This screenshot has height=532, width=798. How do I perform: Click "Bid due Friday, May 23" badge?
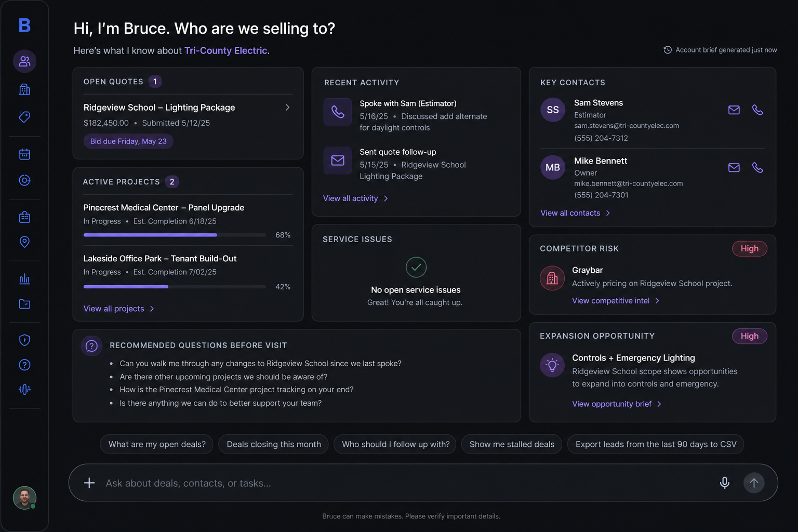click(x=128, y=141)
